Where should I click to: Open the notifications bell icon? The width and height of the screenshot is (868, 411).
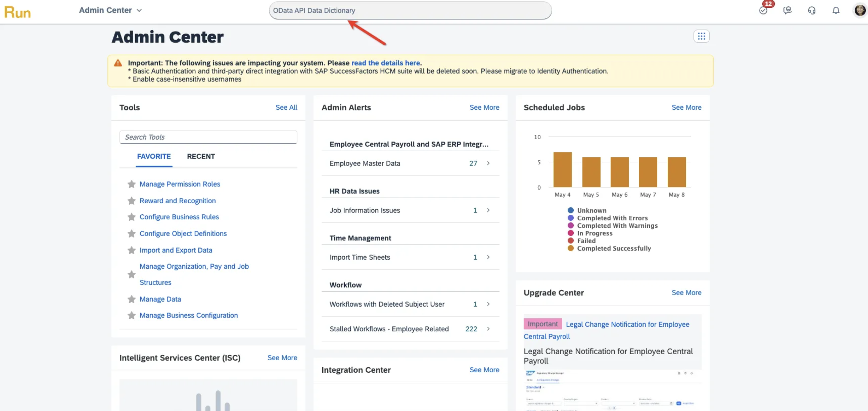836,10
